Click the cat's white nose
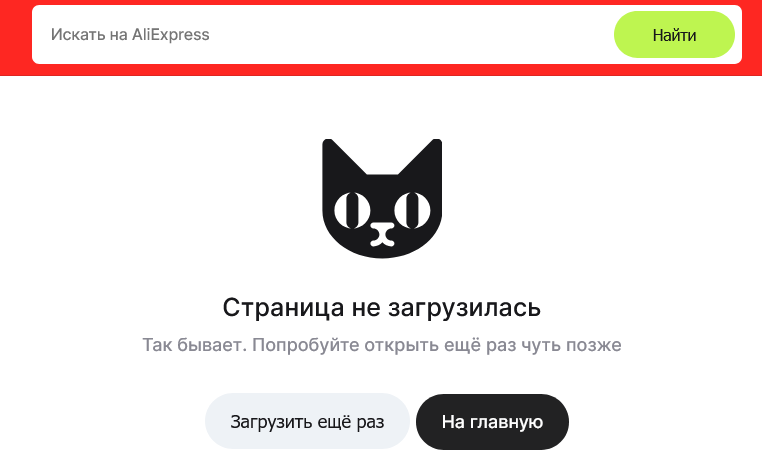 click(382, 234)
